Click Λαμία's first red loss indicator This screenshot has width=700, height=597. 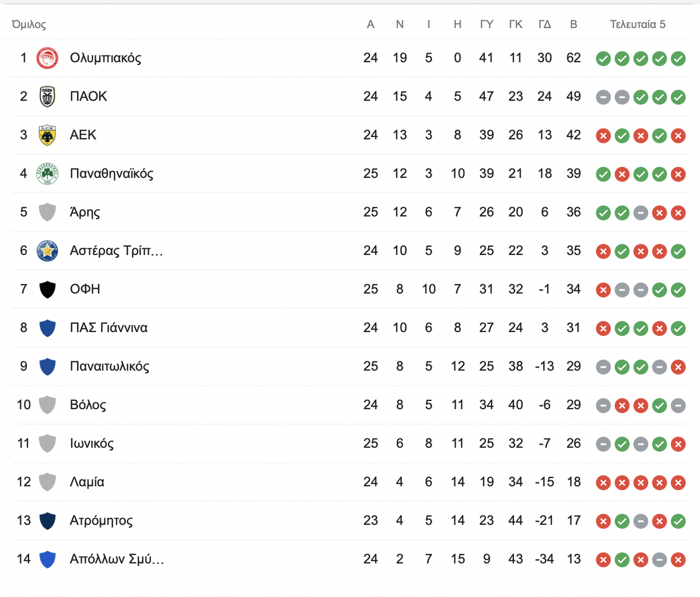click(603, 482)
